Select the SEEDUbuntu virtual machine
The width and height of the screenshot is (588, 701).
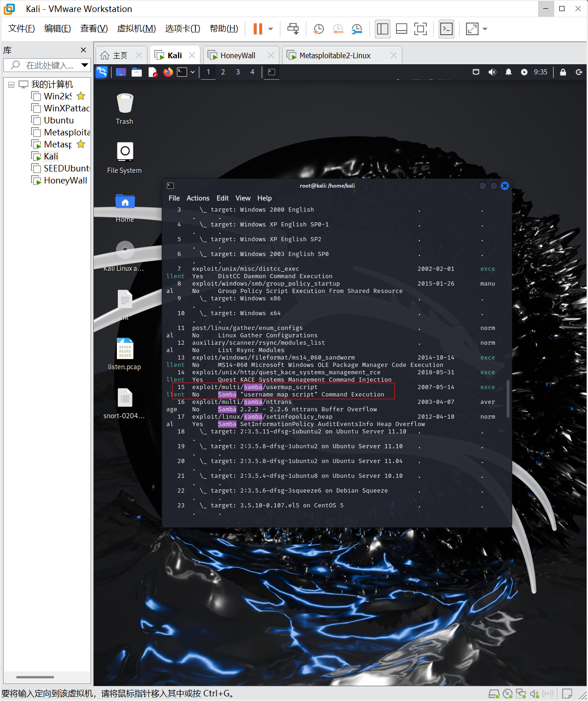(61, 168)
